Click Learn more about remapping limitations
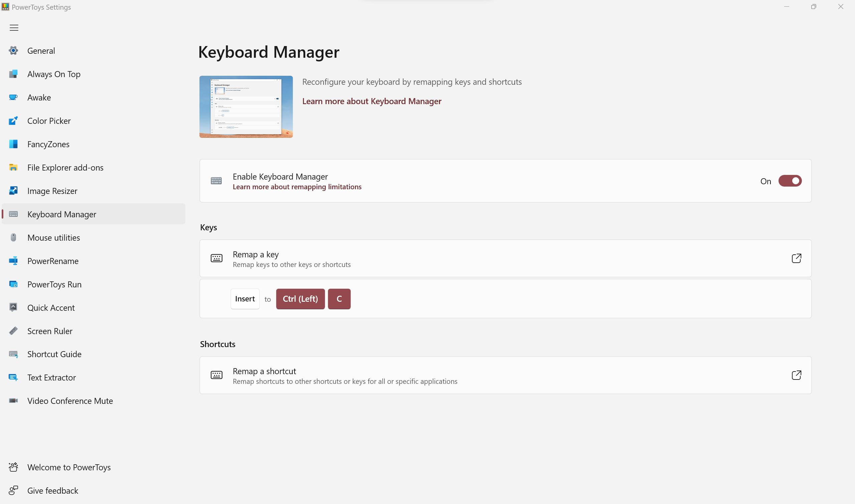Screen dimensions: 855x504 tap(297, 187)
